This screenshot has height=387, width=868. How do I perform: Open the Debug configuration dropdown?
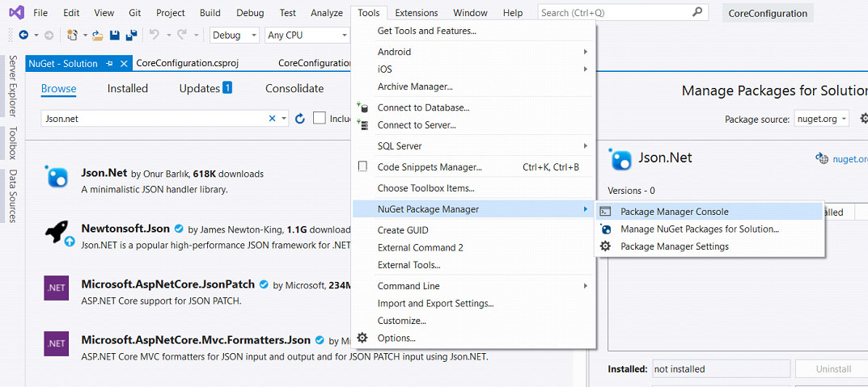[x=235, y=36]
